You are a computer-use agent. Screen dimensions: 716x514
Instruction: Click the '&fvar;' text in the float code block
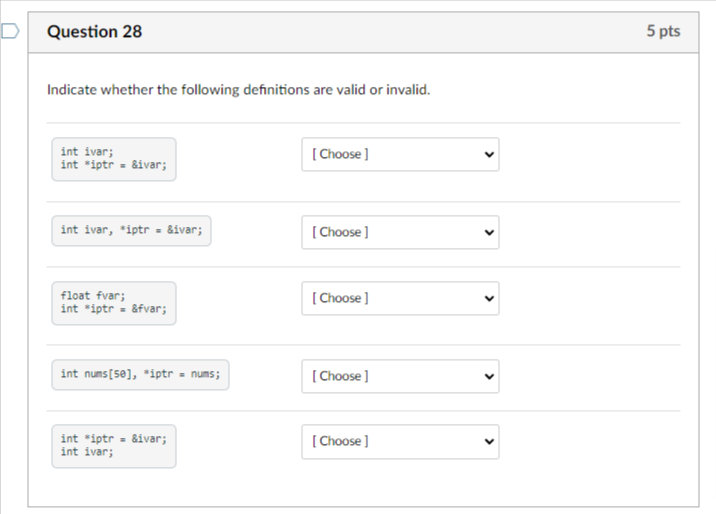point(149,309)
